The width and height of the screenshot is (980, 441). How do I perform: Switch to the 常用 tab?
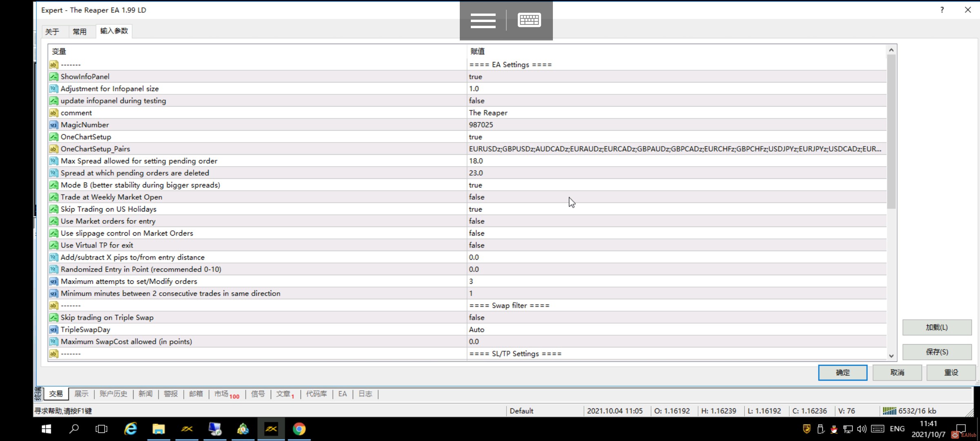[80, 31]
